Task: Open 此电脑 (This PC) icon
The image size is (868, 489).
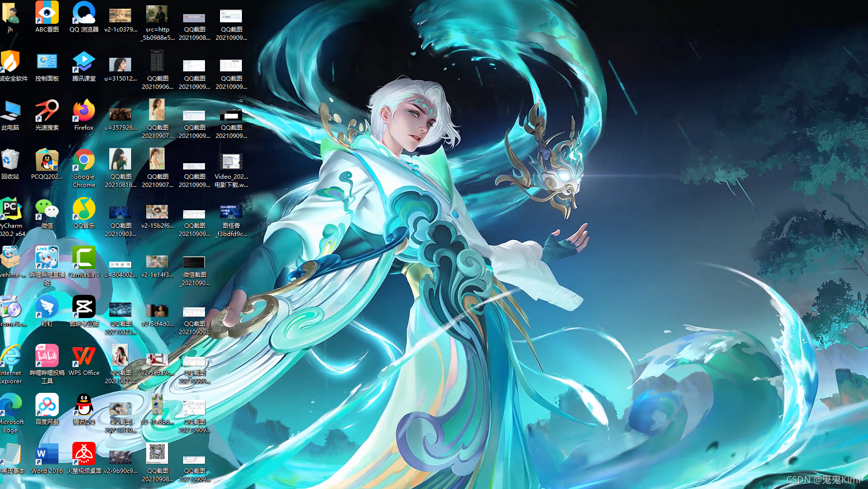Action: tap(10, 115)
